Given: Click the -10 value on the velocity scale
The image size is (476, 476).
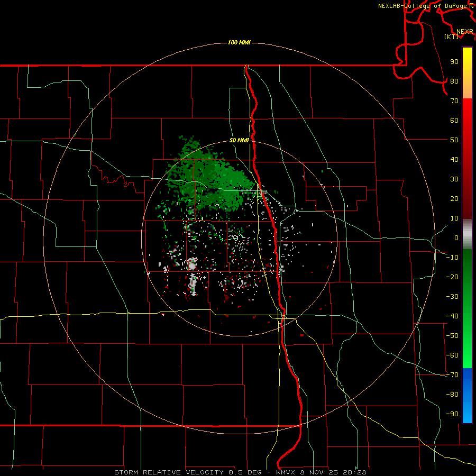Looking at the screenshot, I should 452,258.
